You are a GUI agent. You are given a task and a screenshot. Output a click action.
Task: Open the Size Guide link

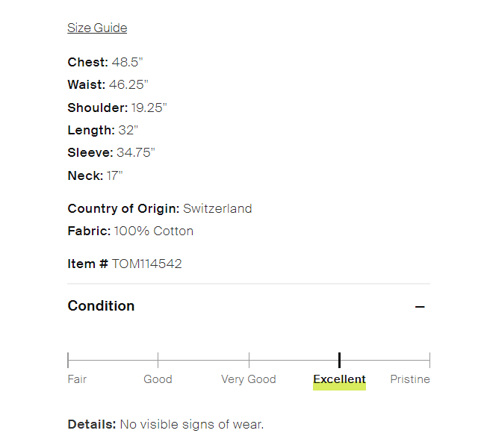(x=97, y=28)
